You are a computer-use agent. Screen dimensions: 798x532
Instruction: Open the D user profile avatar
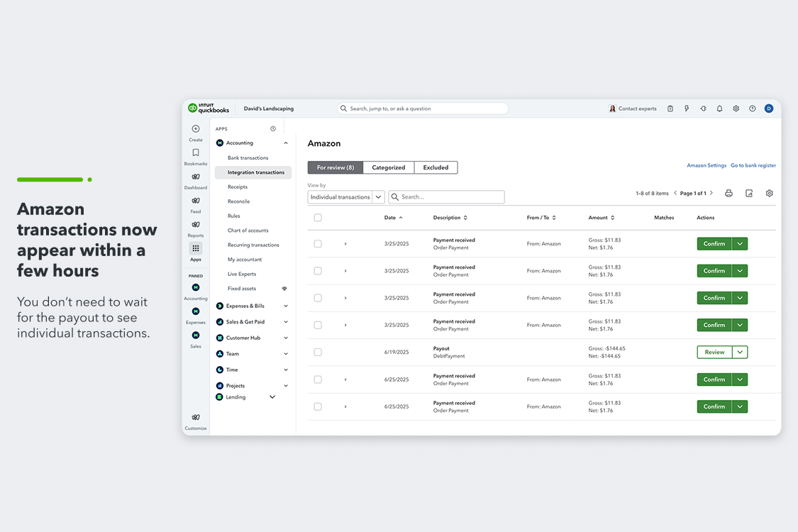pyautogui.click(x=769, y=109)
